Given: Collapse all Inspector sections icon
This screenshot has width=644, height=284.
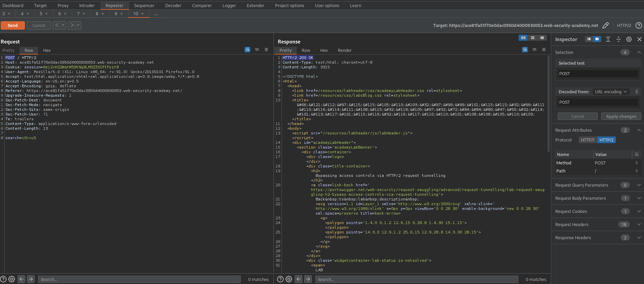Looking at the screenshot, I should 618,39.
